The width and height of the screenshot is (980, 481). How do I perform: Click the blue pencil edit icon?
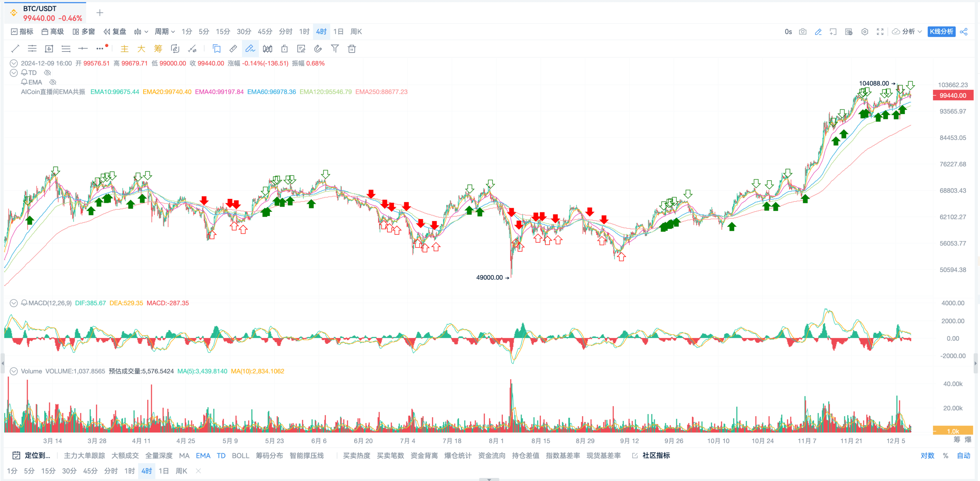[818, 32]
